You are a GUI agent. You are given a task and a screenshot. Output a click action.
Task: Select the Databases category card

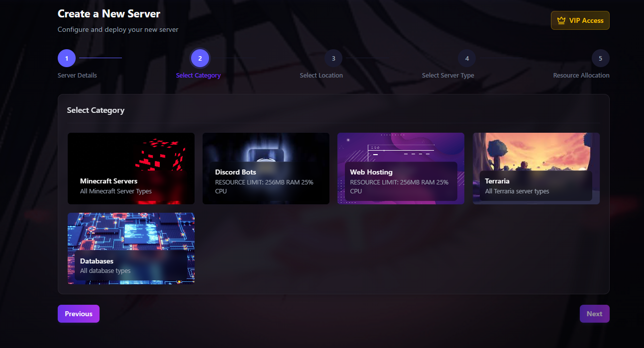pos(131,248)
